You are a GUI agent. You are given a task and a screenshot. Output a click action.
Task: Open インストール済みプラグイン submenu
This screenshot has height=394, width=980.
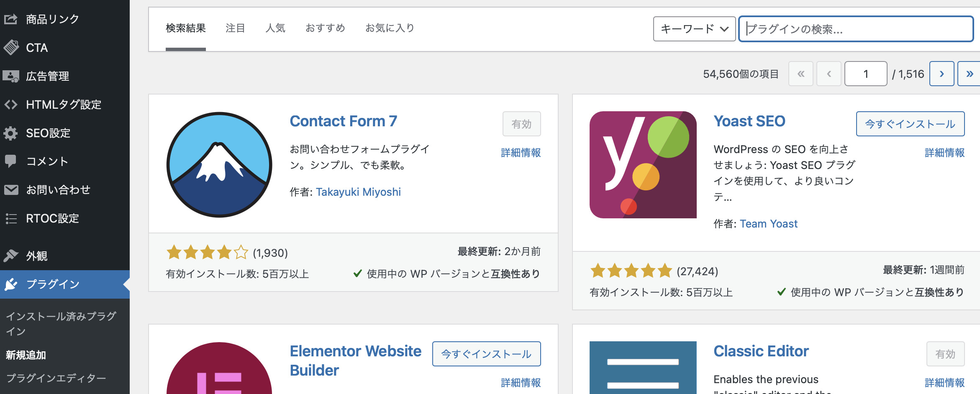pyautogui.click(x=61, y=324)
